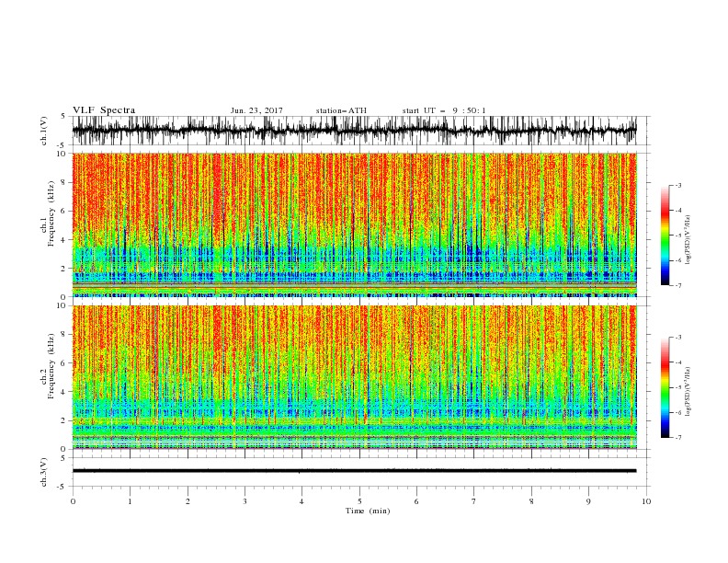
Task: Click time axis tick label "1"
Action: pyautogui.click(x=130, y=501)
